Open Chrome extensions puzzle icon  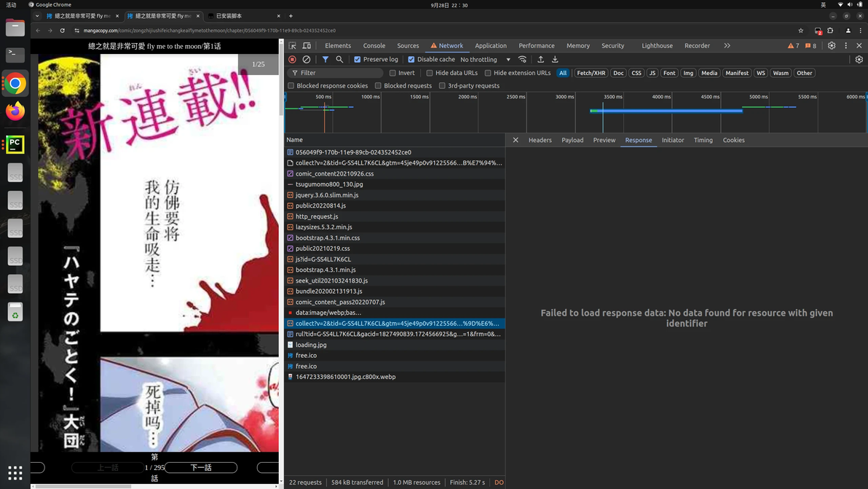[830, 31]
